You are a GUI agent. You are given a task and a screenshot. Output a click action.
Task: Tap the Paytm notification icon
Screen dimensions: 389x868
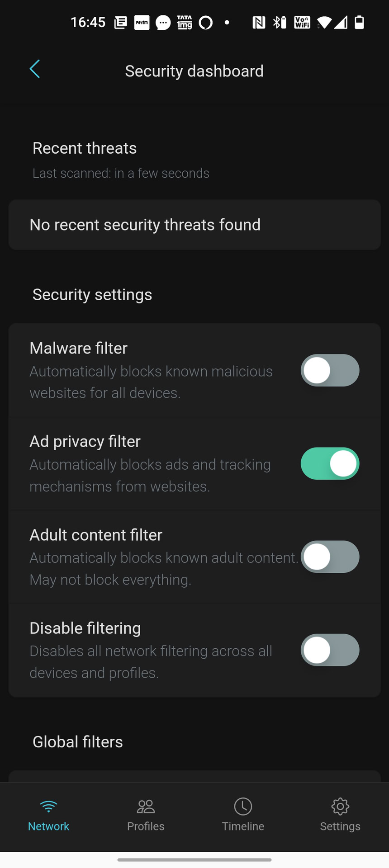[x=142, y=22]
